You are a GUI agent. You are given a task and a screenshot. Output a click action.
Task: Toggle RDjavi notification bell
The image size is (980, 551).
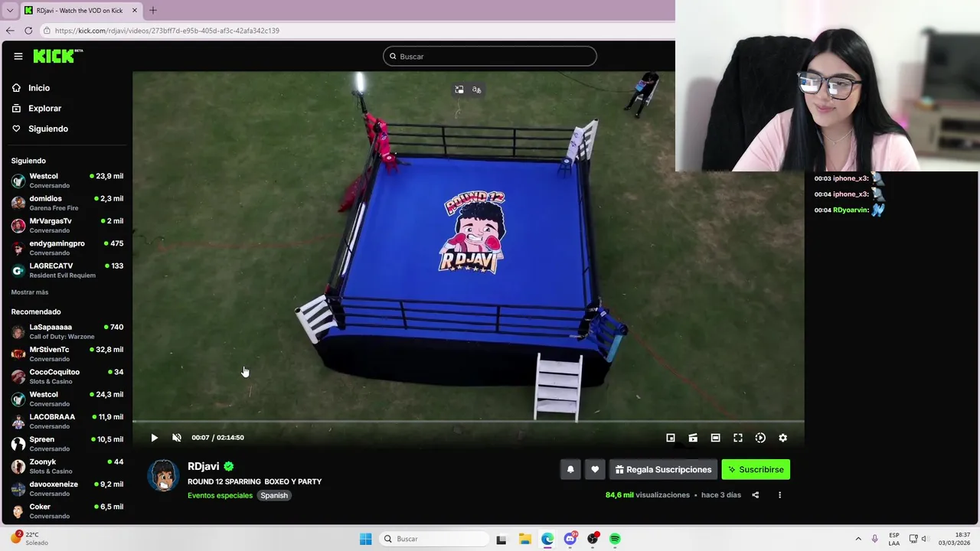click(x=570, y=470)
